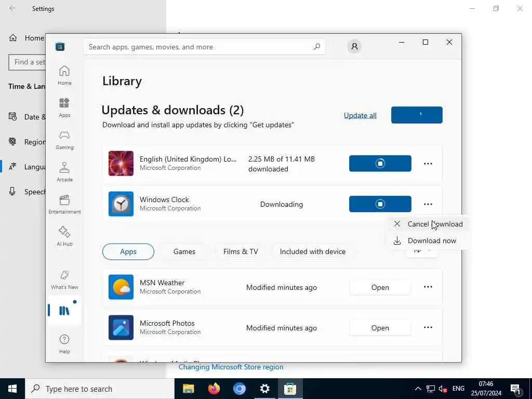Open the Gaming section
Screen dimensions: 532x399
64,140
